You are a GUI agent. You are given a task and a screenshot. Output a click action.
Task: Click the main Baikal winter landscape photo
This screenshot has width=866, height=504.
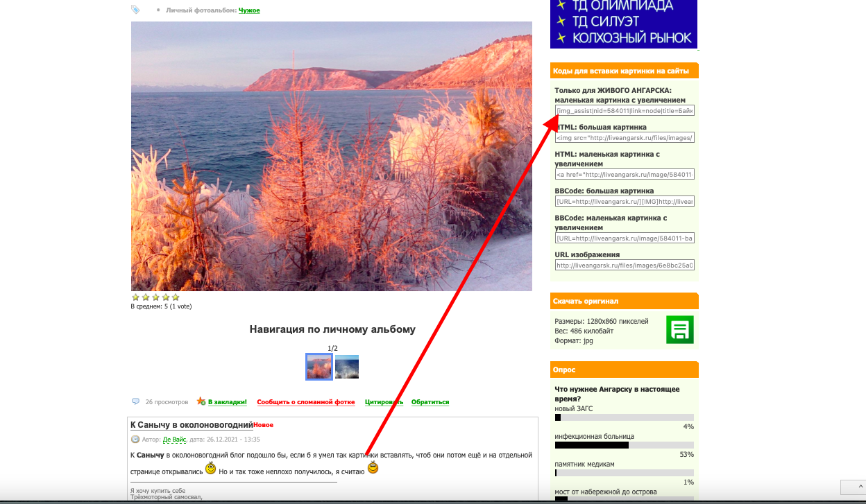(x=332, y=156)
